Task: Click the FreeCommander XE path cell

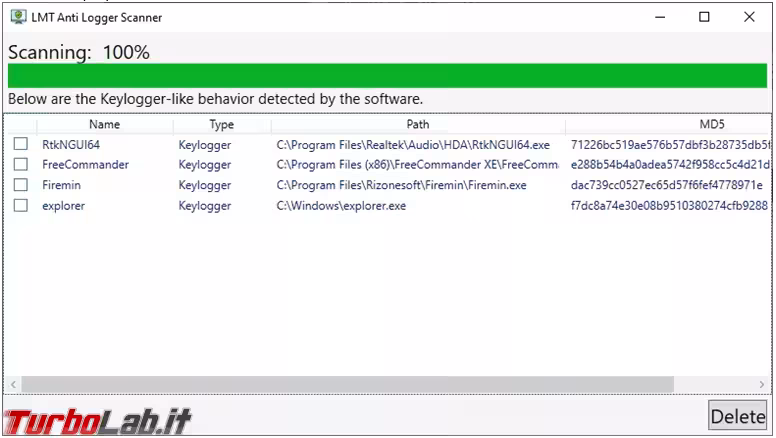Action: (x=418, y=165)
